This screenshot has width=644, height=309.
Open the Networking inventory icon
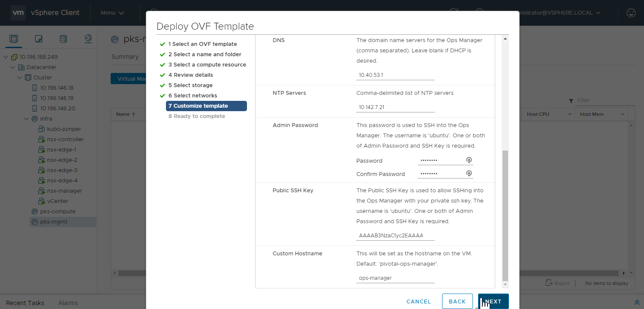tap(88, 39)
